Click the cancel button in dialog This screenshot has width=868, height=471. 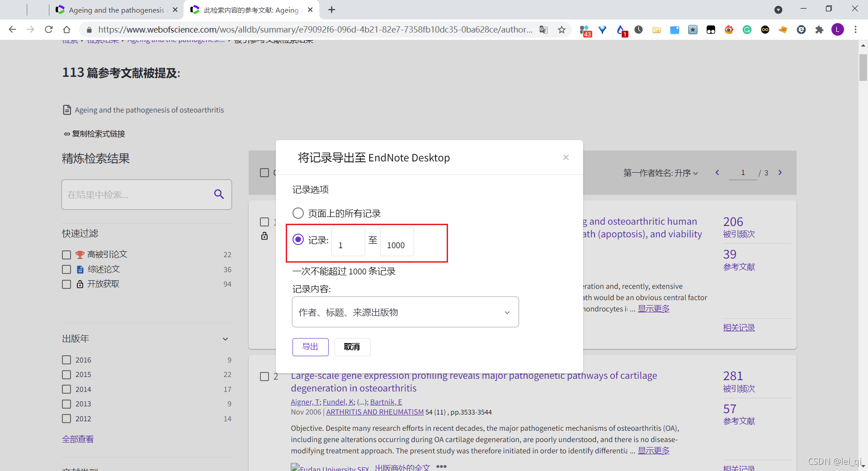point(352,347)
